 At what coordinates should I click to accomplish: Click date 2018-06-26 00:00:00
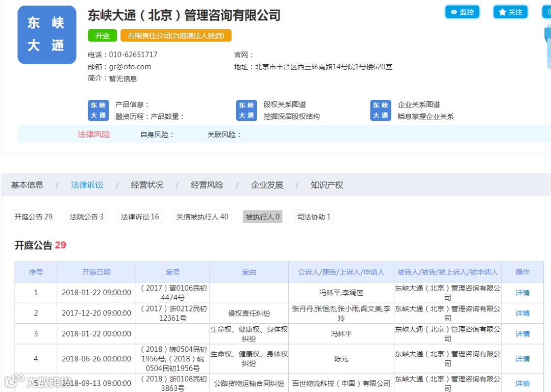click(96, 359)
